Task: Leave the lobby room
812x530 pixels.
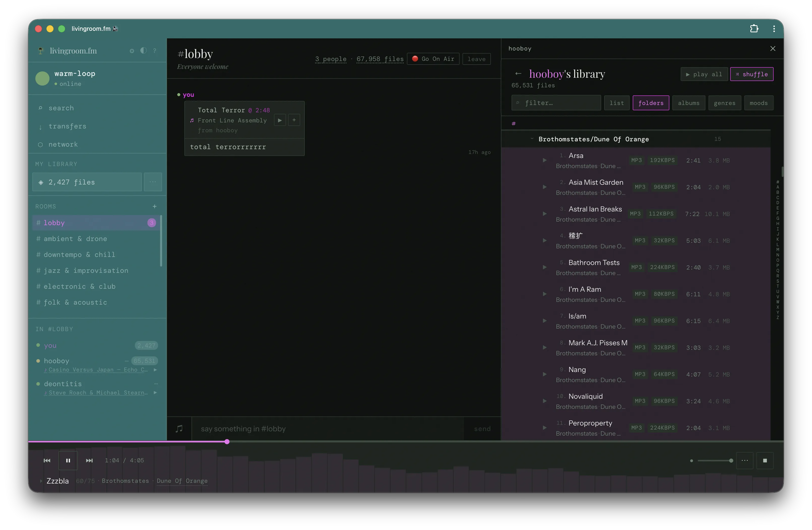Action: [476, 59]
